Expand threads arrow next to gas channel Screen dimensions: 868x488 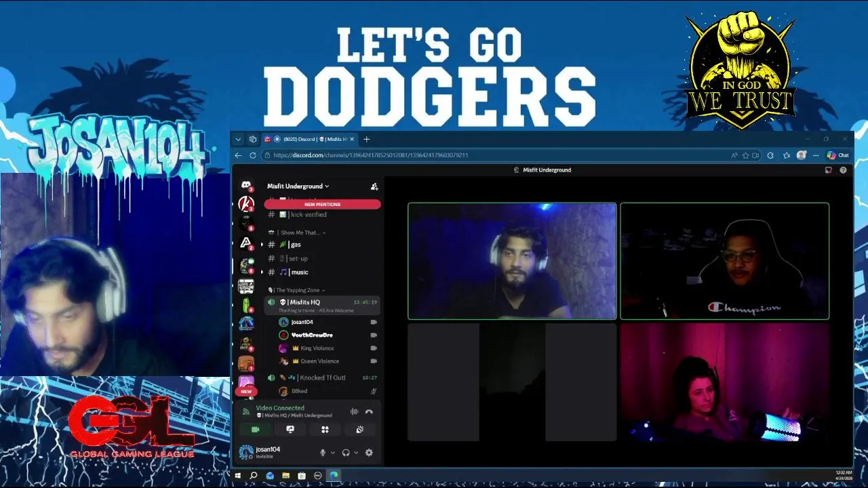pos(262,245)
